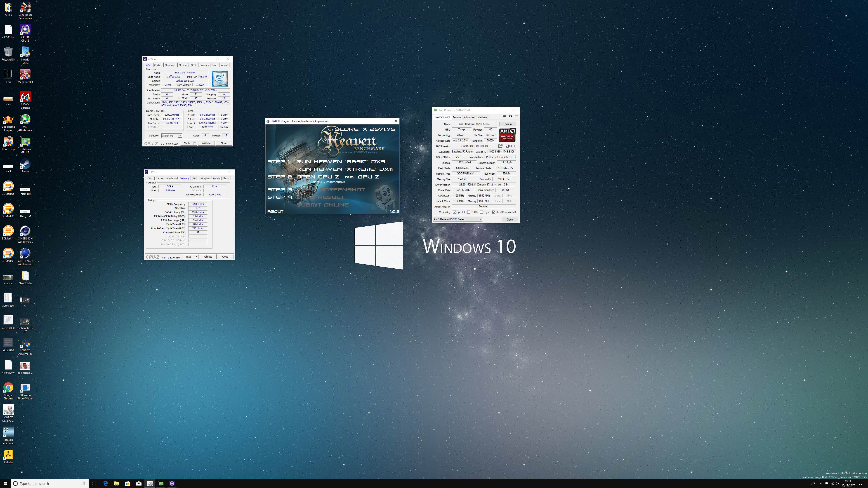Select the 3D Vision Photo Viewer icon
This screenshot has width=868, height=488.
pyautogui.click(x=25, y=391)
